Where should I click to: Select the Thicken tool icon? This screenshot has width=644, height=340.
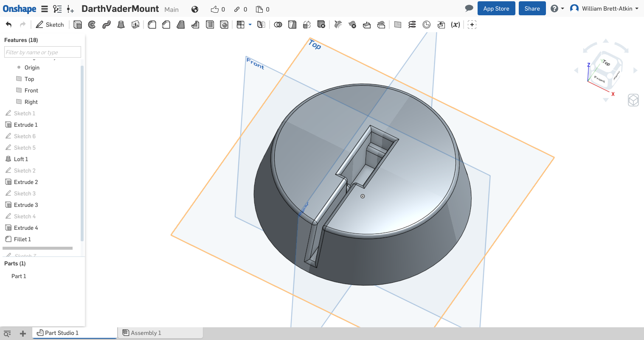click(135, 25)
